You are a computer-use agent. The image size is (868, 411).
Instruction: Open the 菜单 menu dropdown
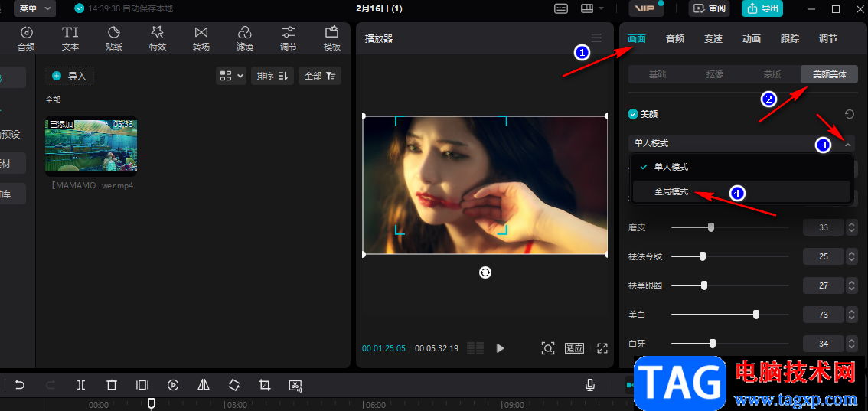coord(35,8)
